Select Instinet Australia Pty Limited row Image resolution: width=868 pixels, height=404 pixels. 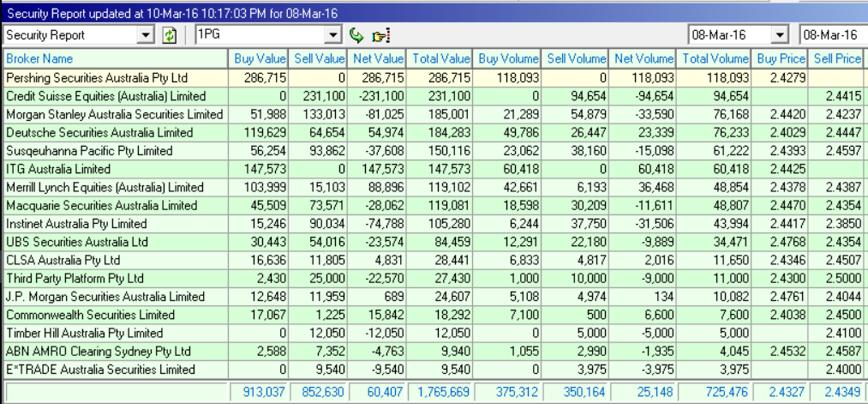click(434, 224)
